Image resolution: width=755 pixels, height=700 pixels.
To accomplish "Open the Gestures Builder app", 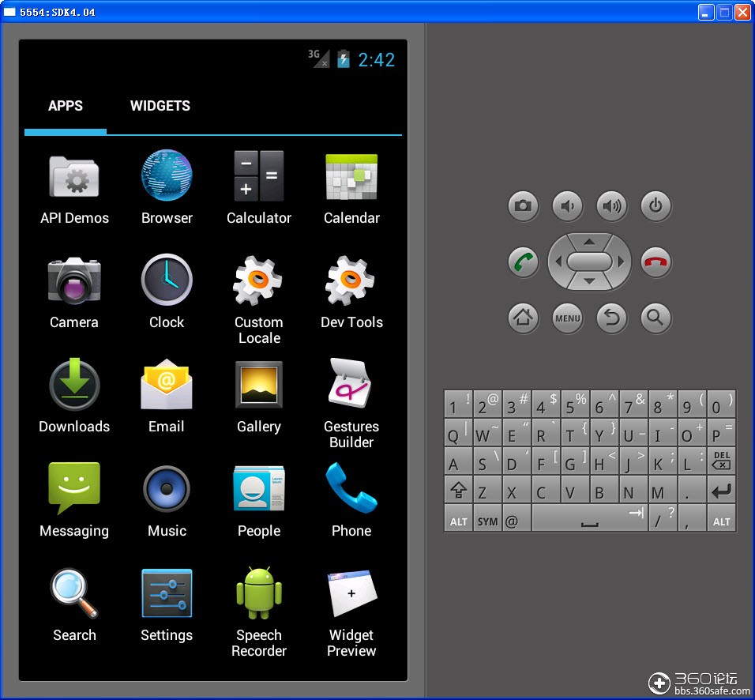I will point(351,404).
